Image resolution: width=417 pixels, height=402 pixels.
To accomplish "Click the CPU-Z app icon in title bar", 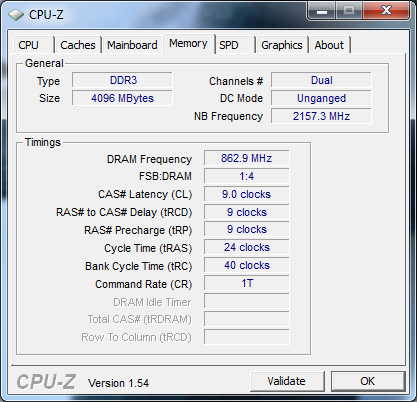I will pos(16,15).
